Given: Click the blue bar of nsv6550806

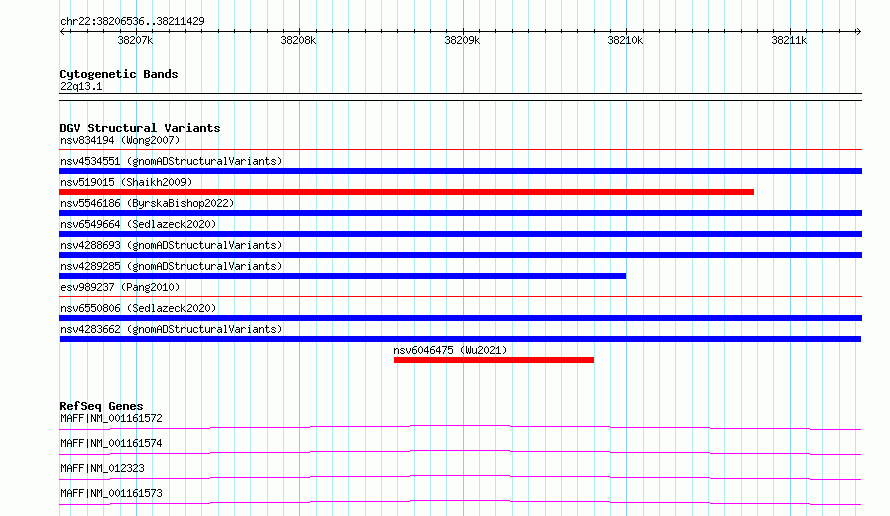Looking at the screenshot, I should [460, 318].
